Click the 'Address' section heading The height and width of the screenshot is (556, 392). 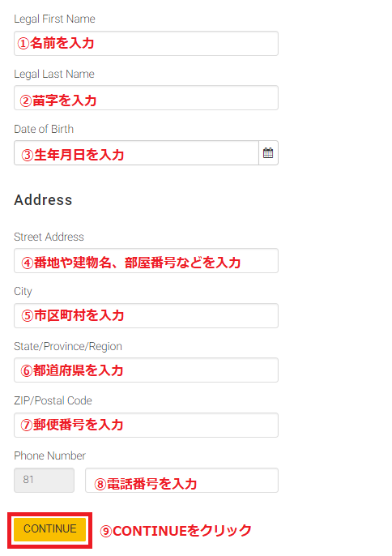coord(43,200)
